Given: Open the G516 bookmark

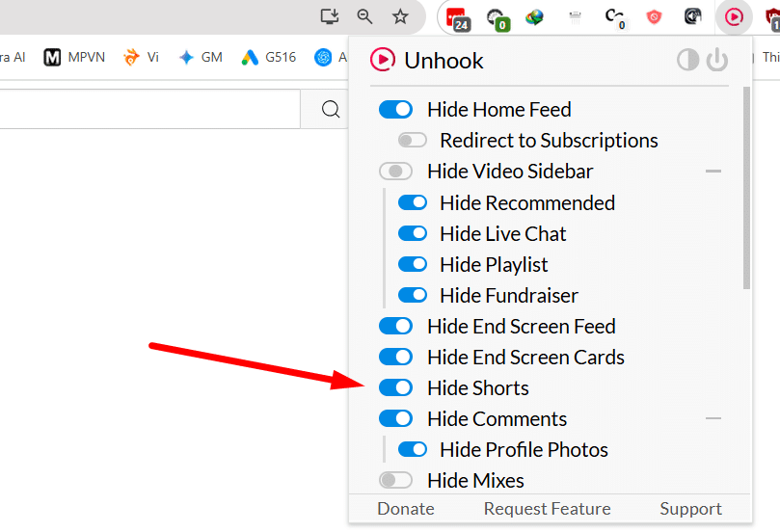Looking at the screenshot, I should pyautogui.click(x=269, y=57).
